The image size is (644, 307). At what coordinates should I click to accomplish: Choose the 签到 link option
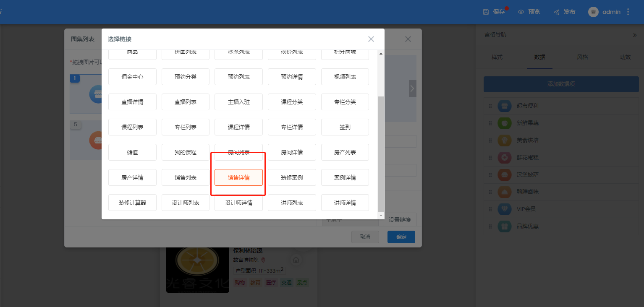345,127
